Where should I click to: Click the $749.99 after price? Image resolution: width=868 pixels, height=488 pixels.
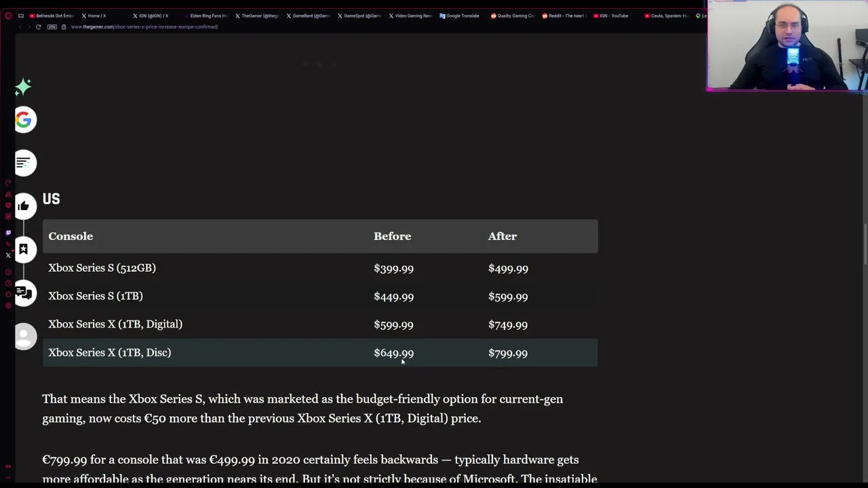508,325
